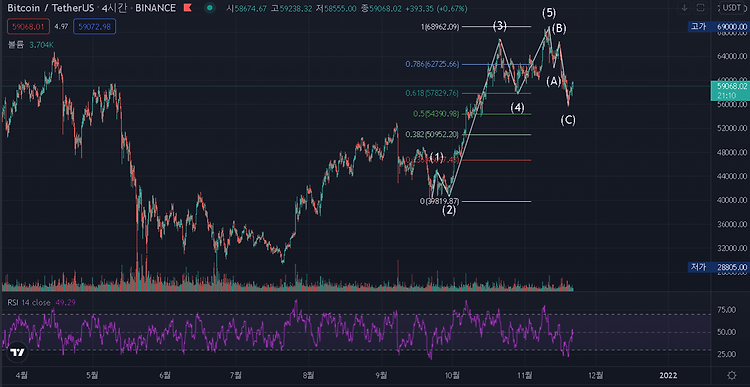The height and width of the screenshot is (387, 750).
Task: Click the 고가 69000.00 high price label
Action: click(x=718, y=27)
